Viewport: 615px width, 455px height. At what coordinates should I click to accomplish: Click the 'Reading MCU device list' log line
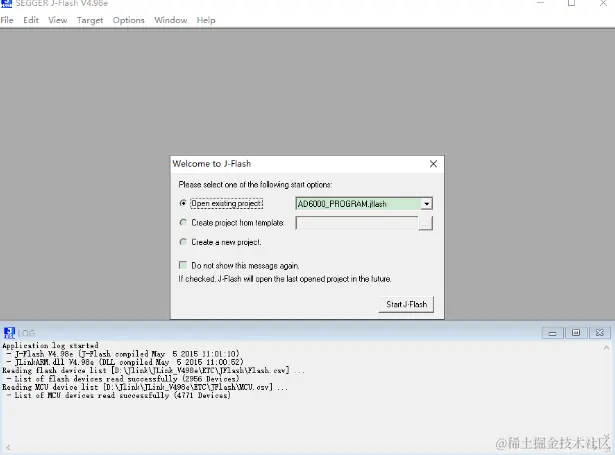145,387
